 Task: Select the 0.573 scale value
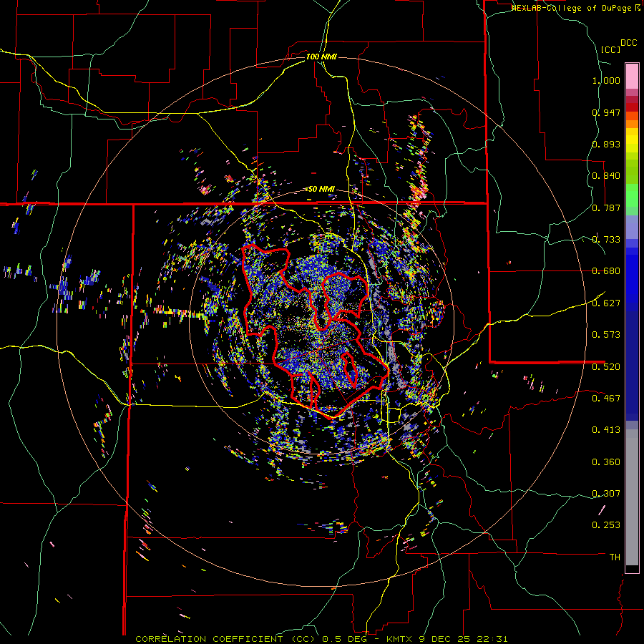pyautogui.click(x=606, y=335)
